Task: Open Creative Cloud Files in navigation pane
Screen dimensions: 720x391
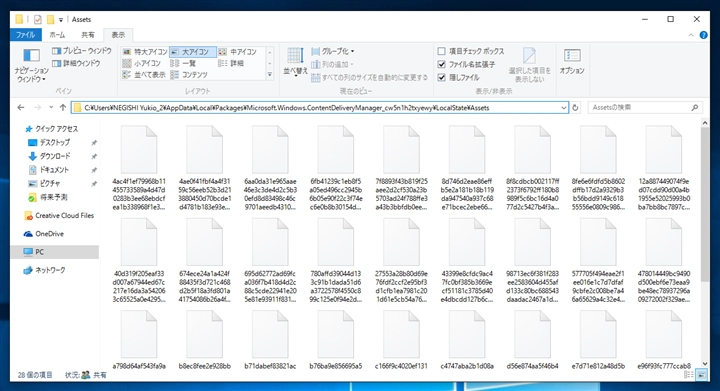Action: pos(59,216)
